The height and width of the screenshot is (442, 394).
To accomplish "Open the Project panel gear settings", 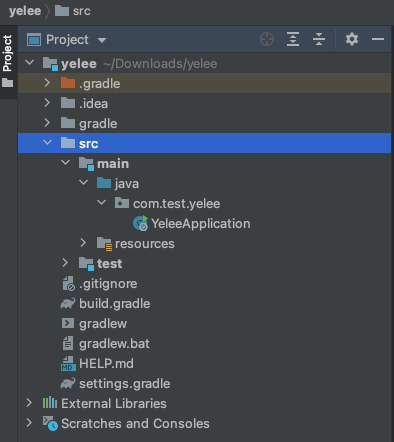I will click(x=352, y=39).
